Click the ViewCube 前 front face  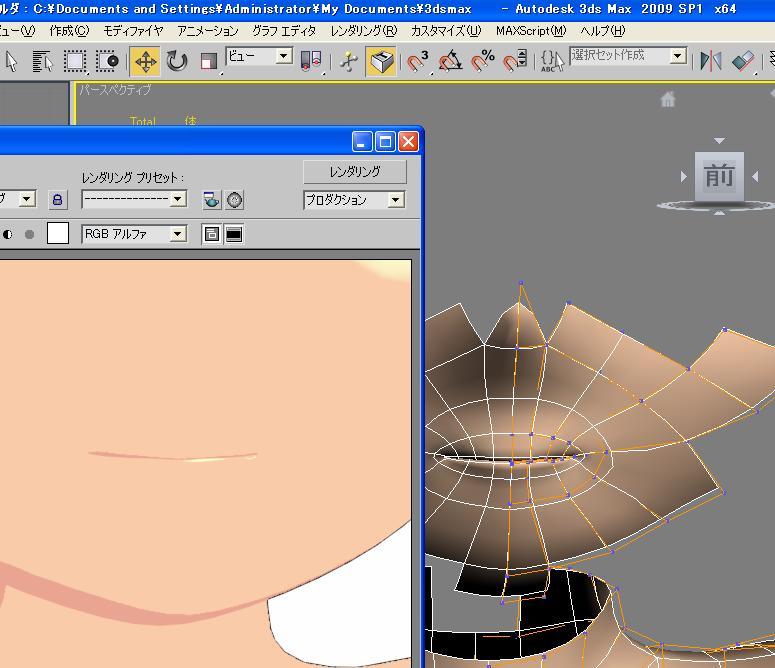[719, 176]
